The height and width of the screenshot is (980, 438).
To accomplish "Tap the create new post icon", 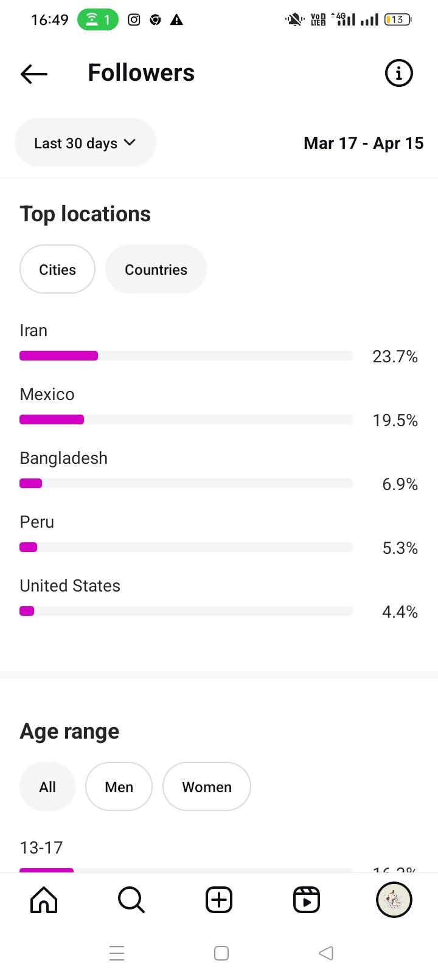I will (x=219, y=900).
